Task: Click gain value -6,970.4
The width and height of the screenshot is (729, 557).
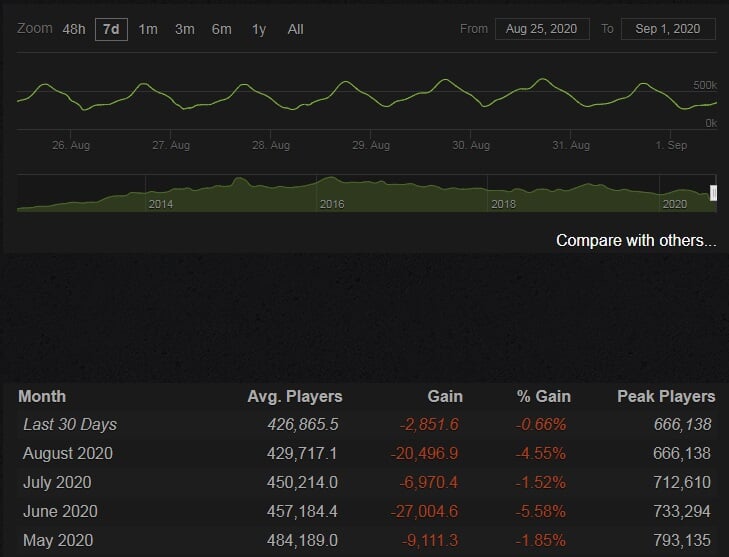Action: (429, 482)
